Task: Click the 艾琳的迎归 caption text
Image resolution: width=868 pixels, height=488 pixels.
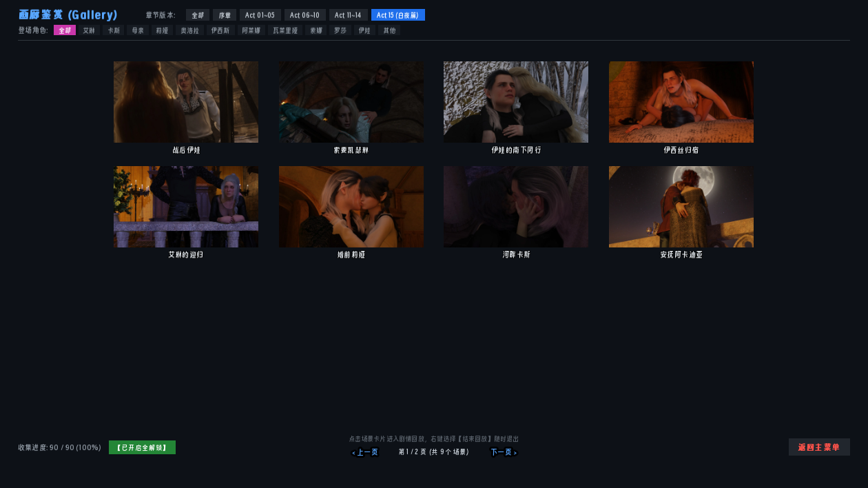Action: 186,254
